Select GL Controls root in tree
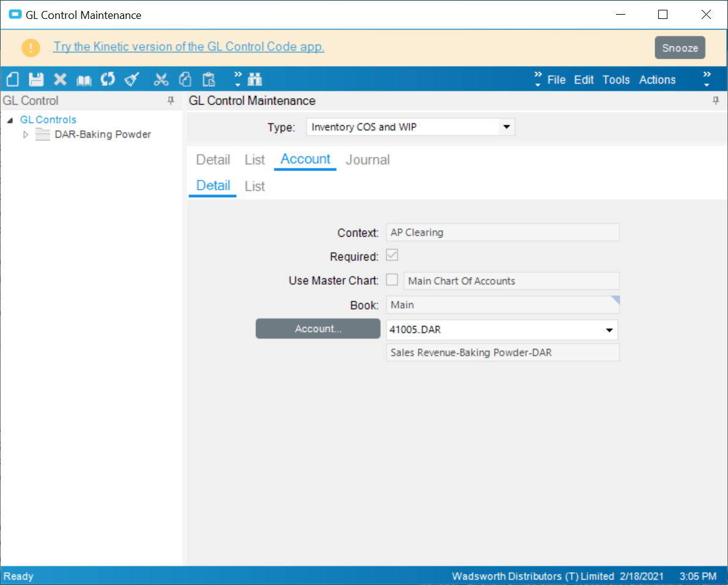The width and height of the screenshot is (728, 585). tap(48, 120)
